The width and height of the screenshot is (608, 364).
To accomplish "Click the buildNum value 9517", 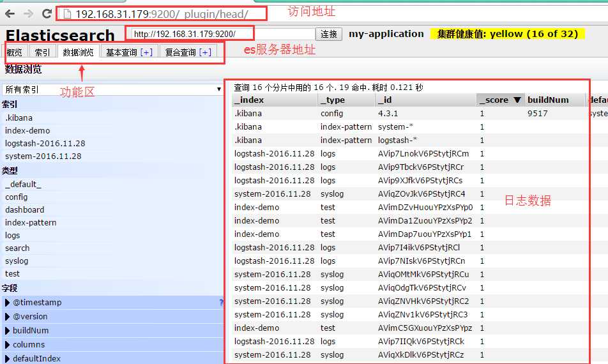I will (538, 114).
